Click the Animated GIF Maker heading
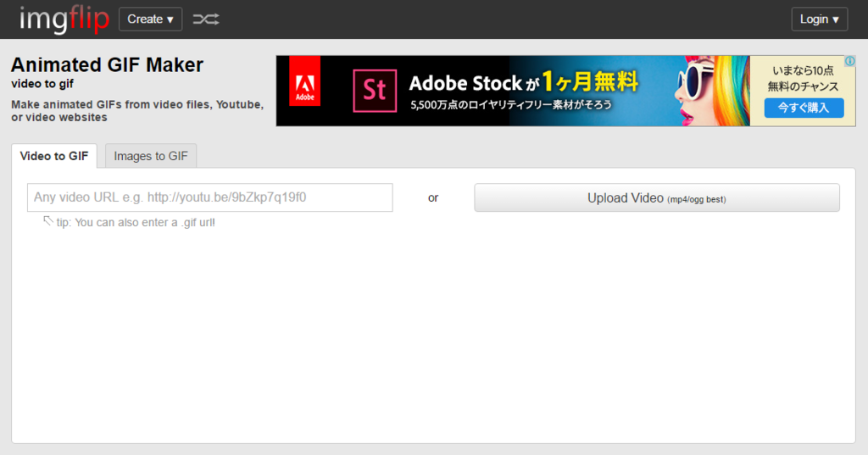The image size is (868, 455). click(x=108, y=65)
